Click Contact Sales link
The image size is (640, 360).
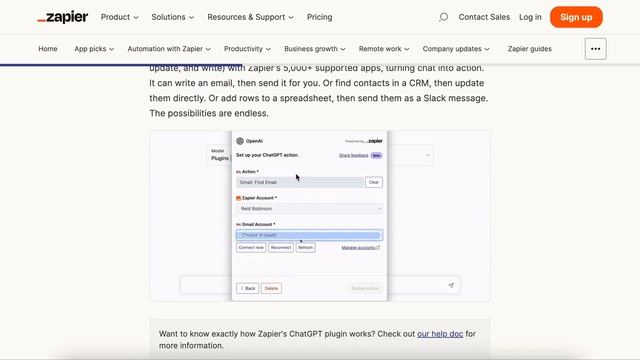[484, 17]
